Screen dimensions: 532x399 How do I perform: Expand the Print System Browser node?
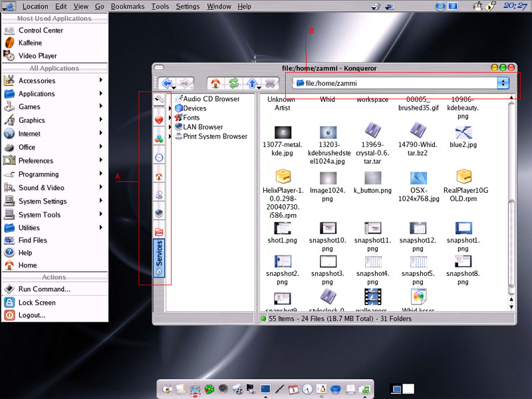coord(170,136)
